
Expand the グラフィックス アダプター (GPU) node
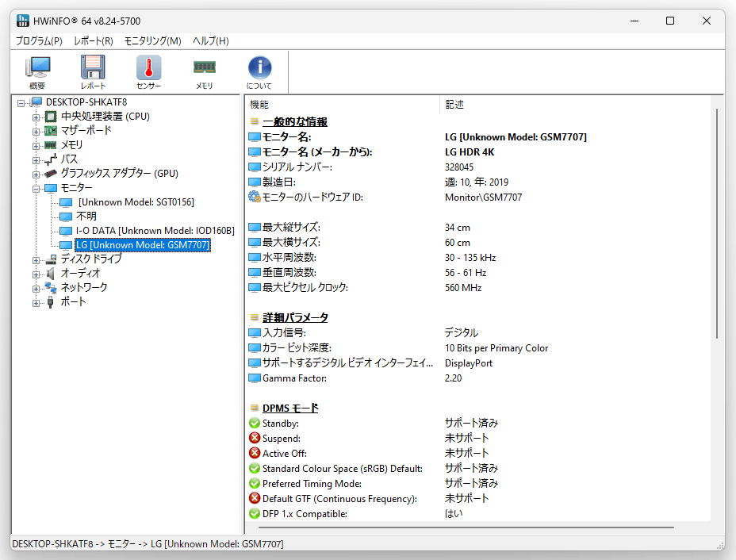[36, 175]
